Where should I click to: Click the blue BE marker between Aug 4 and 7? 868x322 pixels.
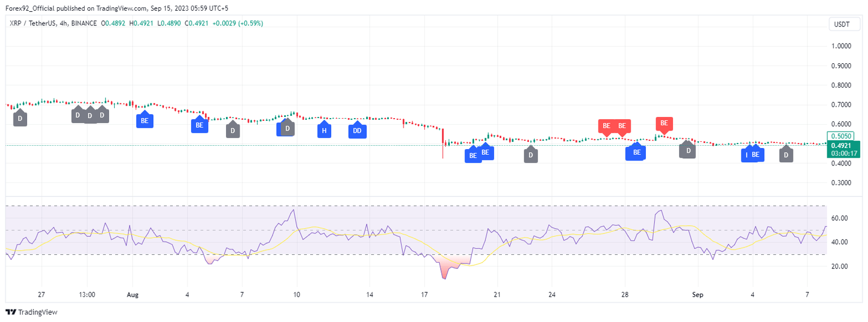(x=199, y=124)
